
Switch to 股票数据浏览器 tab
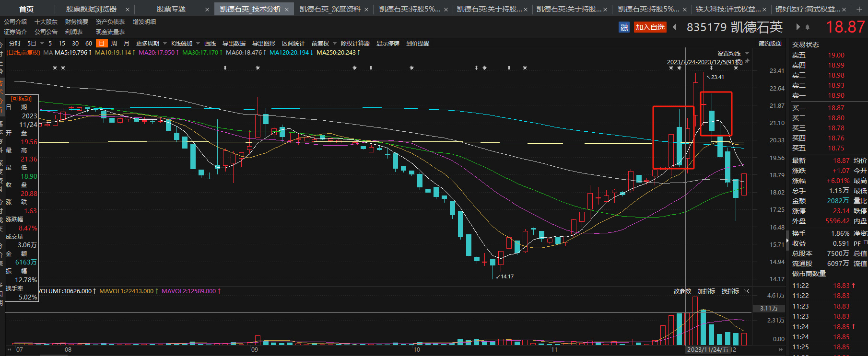91,9
